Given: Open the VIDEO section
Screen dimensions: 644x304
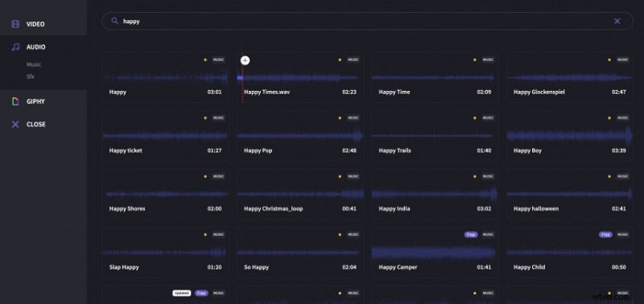Looking at the screenshot, I should click(35, 24).
